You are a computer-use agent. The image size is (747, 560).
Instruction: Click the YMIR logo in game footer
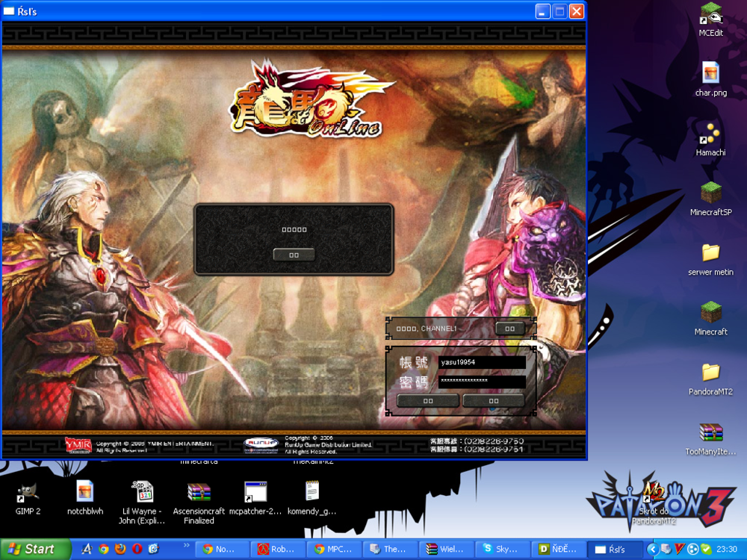(78, 445)
